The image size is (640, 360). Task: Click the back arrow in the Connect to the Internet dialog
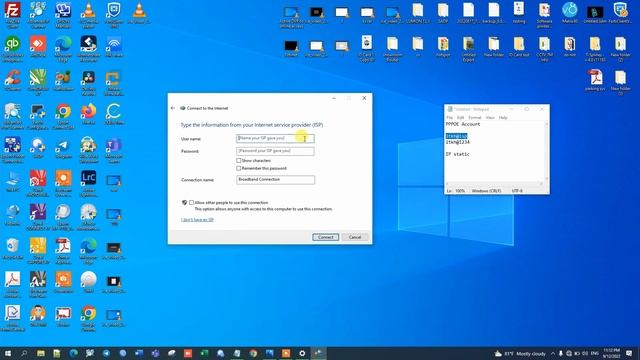tap(173, 108)
